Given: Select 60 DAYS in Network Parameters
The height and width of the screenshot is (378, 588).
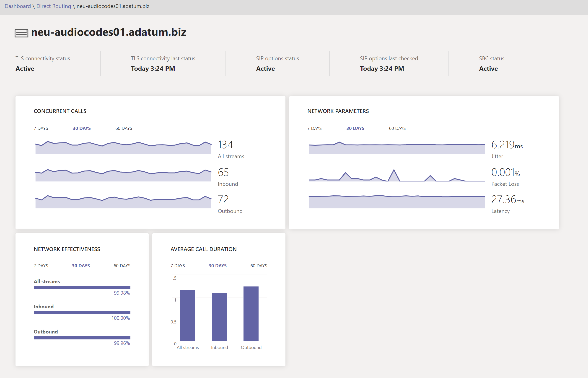Looking at the screenshot, I should point(397,128).
